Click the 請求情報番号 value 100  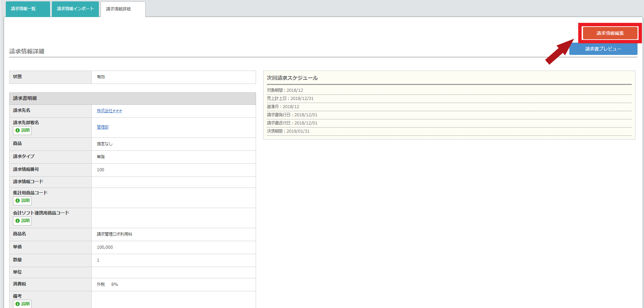[101, 170]
